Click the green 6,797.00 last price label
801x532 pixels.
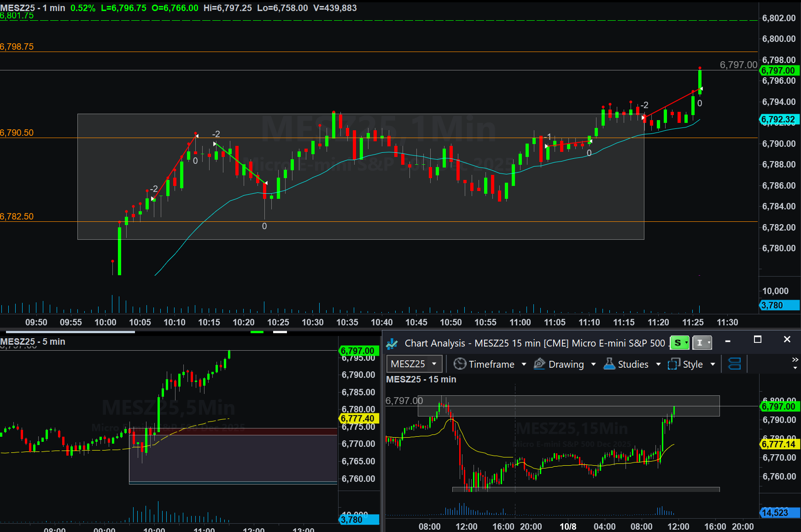coord(779,70)
